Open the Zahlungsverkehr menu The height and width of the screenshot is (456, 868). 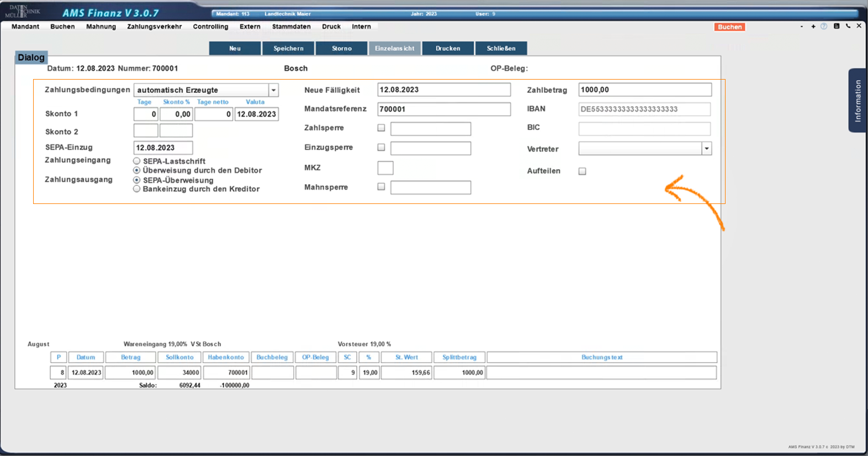(x=154, y=27)
